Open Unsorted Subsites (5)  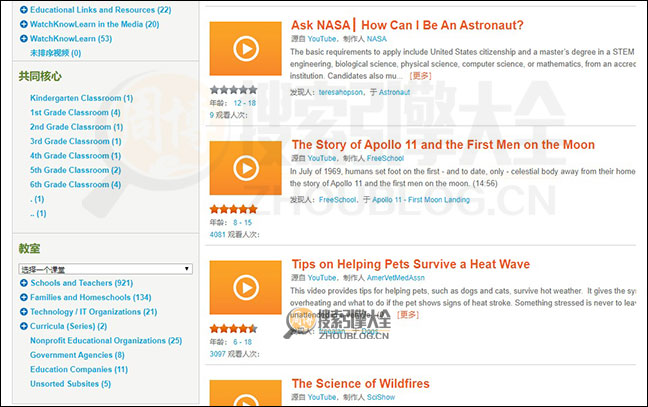click(71, 384)
